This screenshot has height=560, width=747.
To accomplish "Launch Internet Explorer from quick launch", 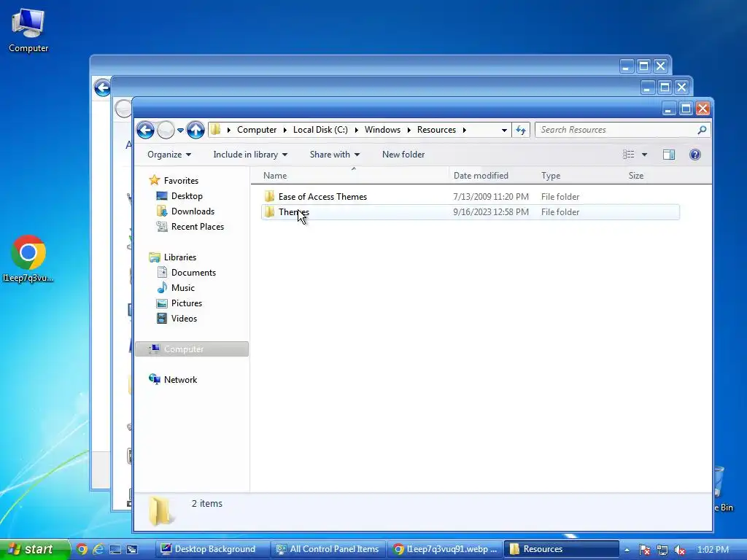I will [98, 549].
